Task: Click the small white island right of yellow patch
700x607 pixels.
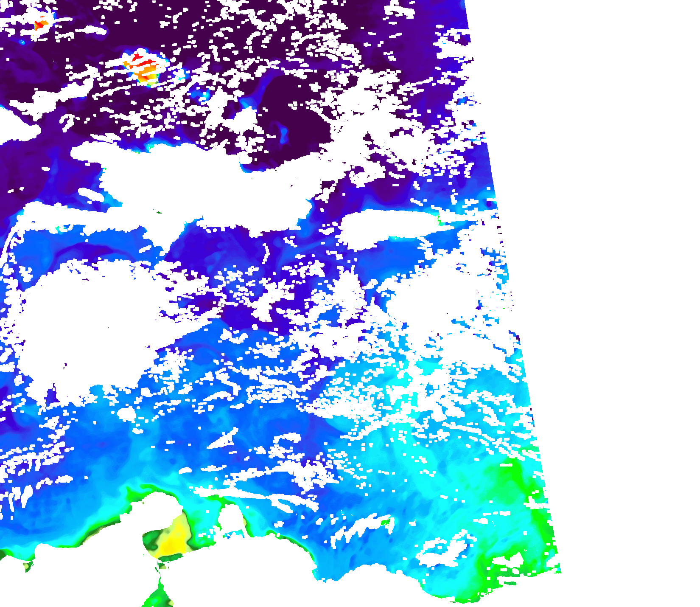Action: 231,519
